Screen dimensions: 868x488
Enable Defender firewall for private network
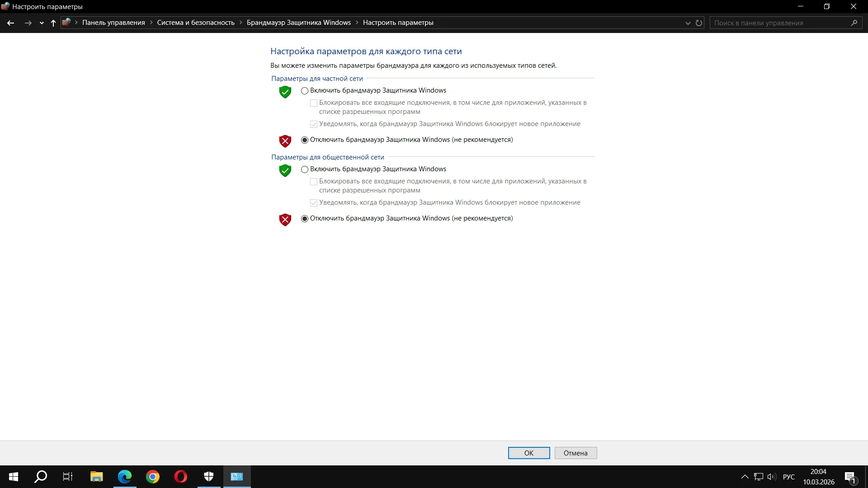click(305, 91)
